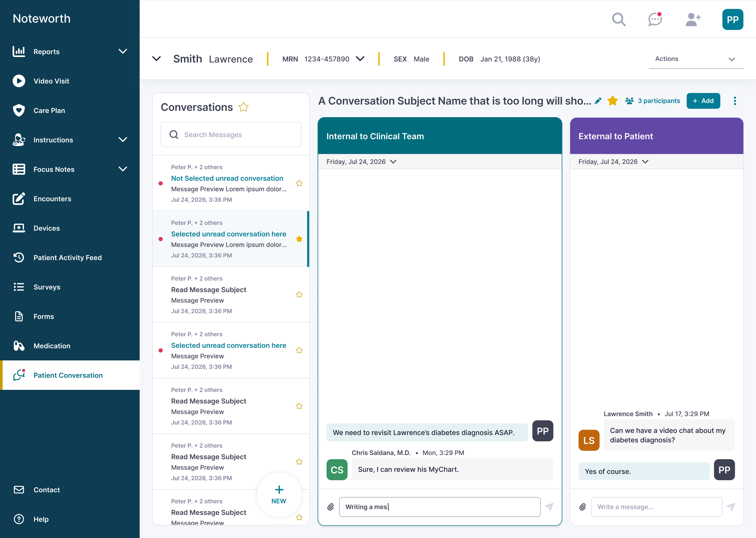Attach a file in External to Patient
This screenshot has width=756, height=538.
(582, 506)
